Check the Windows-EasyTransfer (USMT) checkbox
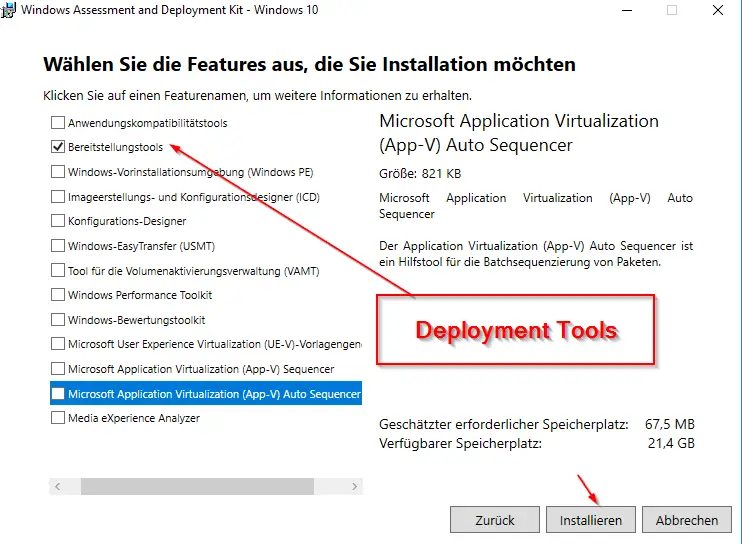Viewport: 742px width, 544px height. coord(58,246)
